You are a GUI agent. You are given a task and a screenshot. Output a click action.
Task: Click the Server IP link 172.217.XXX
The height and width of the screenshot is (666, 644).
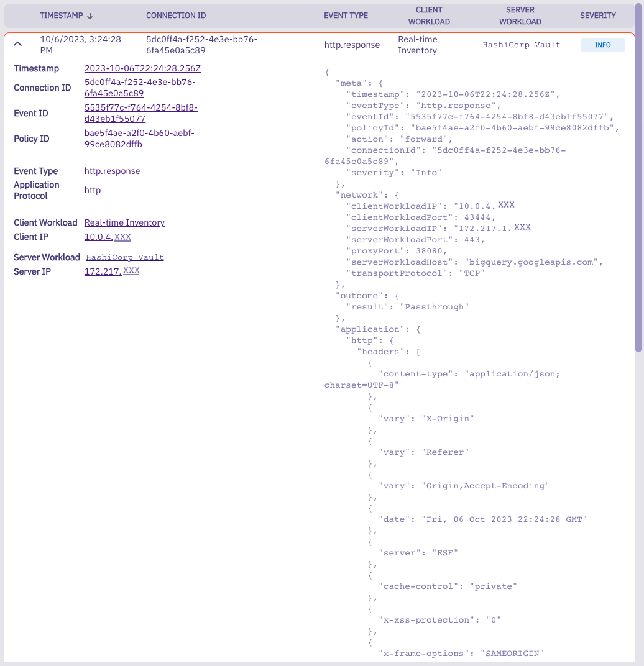point(112,271)
